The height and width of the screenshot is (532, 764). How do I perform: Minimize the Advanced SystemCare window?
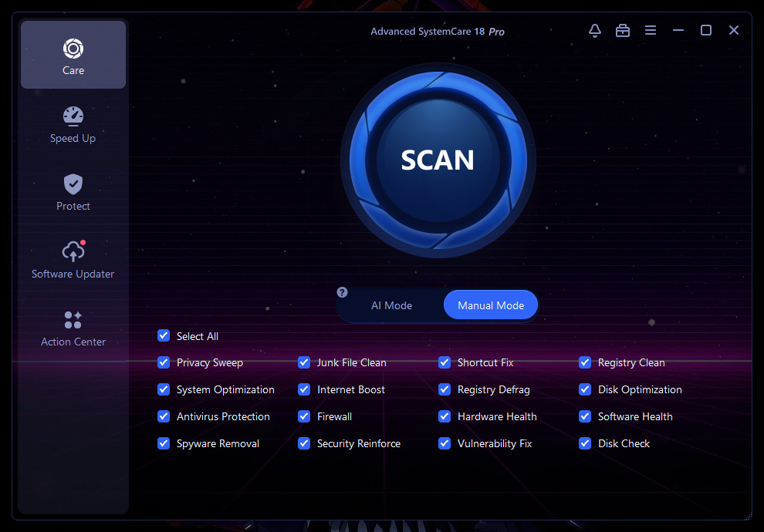(x=678, y=31)
